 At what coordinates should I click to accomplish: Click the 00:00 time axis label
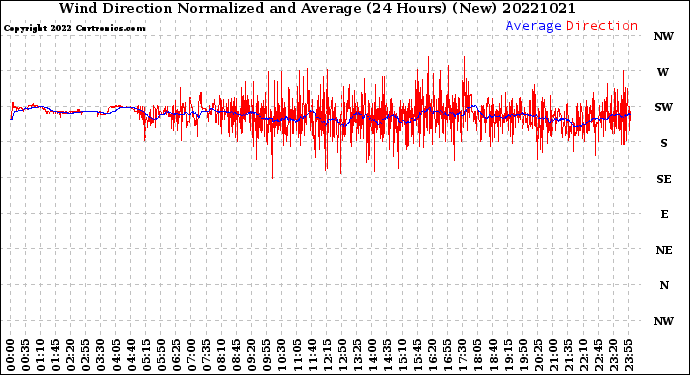click(x=11, y=355)
